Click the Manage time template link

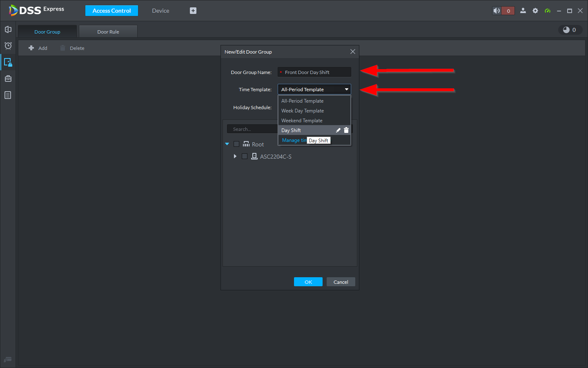(294, 140)
